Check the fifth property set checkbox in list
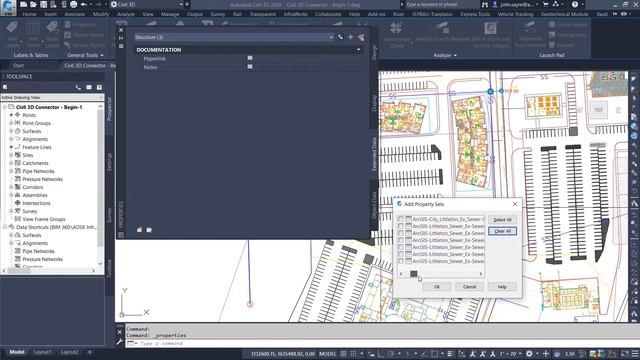 tap(401, 247)
